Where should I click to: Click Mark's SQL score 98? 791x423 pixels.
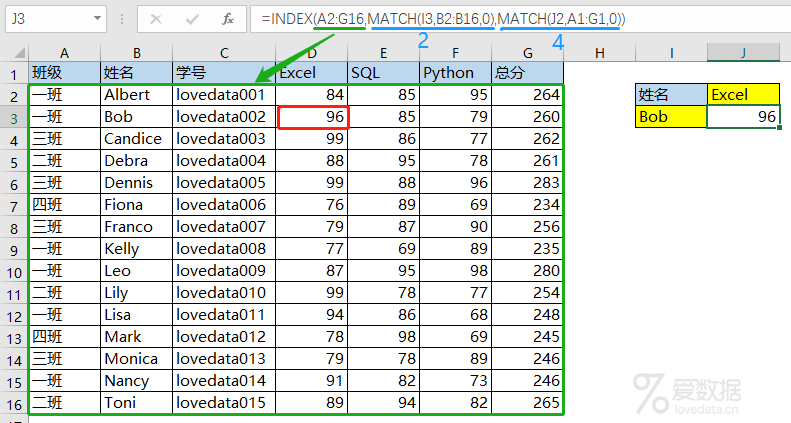click(383, 337)
